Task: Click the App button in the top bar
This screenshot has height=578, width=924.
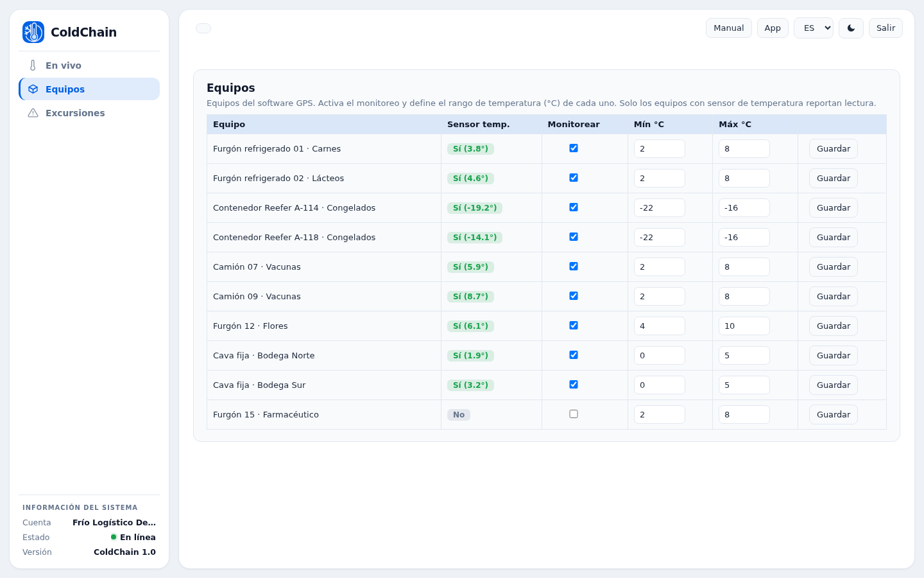Action: 773,28
